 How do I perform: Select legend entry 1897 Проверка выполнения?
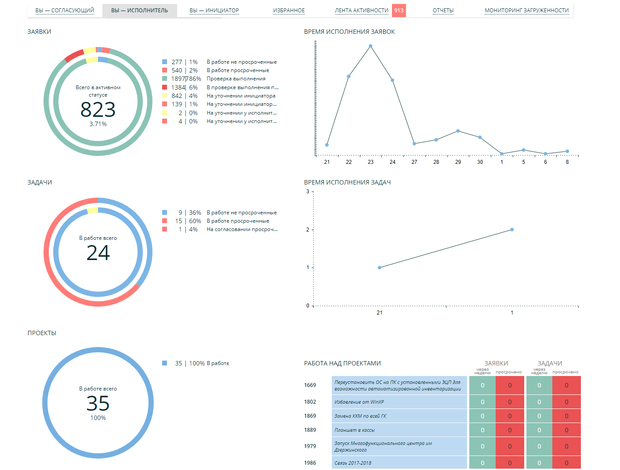[x=219, y=79]
